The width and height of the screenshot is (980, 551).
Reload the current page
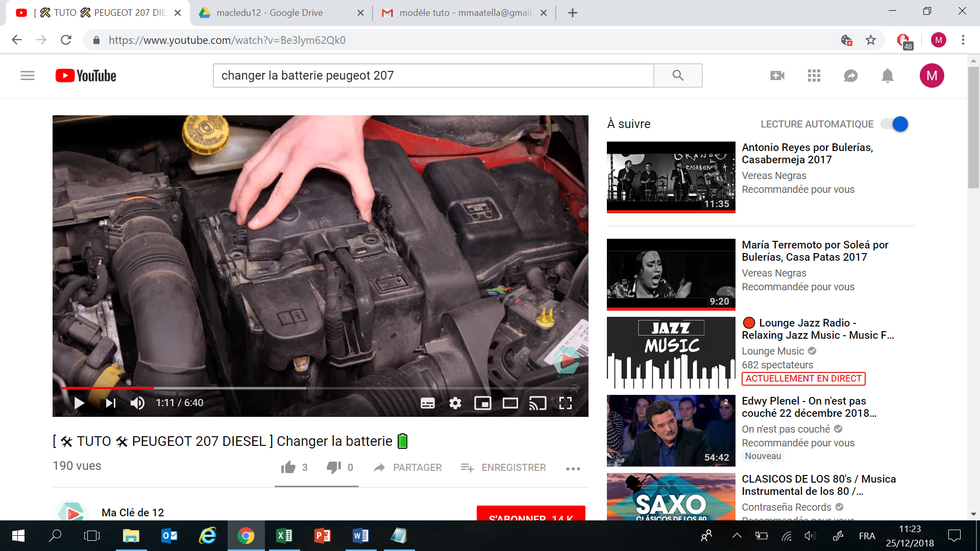click(x=66, y=40)
